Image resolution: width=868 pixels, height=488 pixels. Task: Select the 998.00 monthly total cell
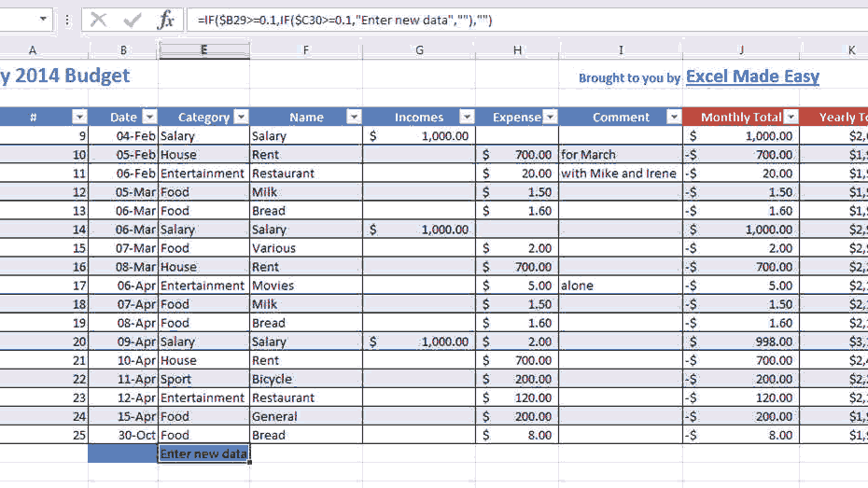[x=741, y=342]
